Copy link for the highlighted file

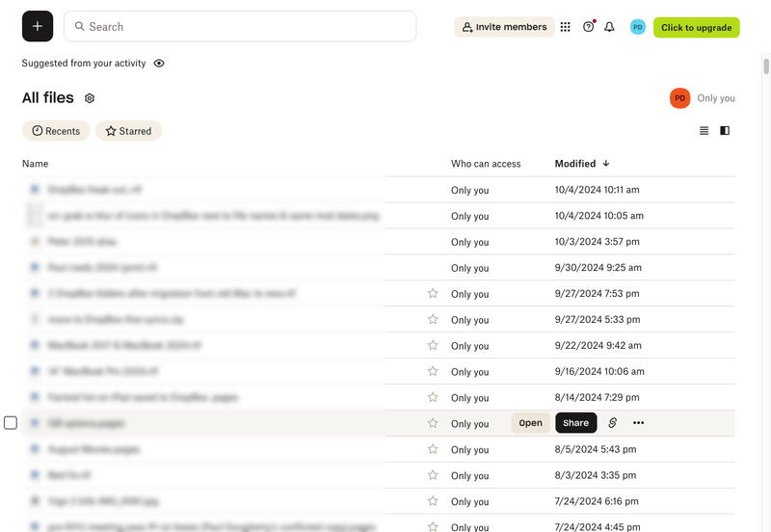point(612,423)
